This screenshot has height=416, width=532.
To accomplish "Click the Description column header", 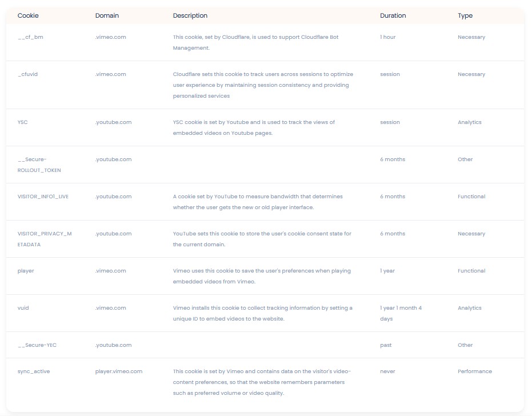I will pos(190,15).
